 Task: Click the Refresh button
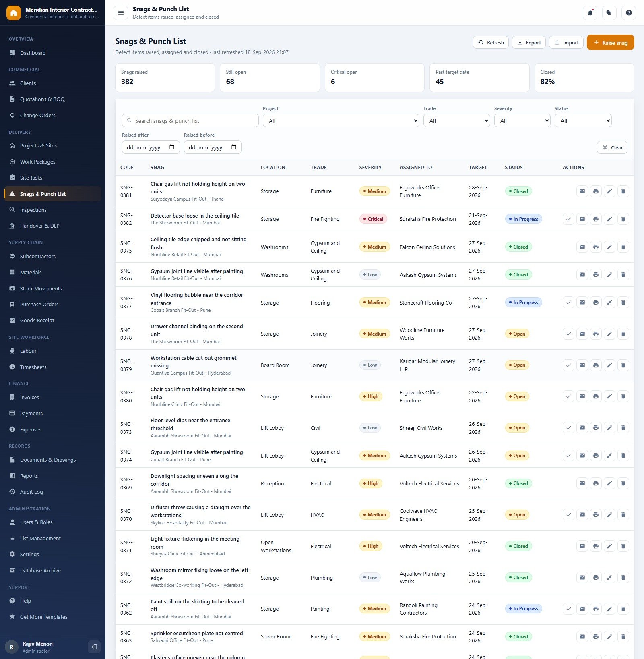(491, 42)
